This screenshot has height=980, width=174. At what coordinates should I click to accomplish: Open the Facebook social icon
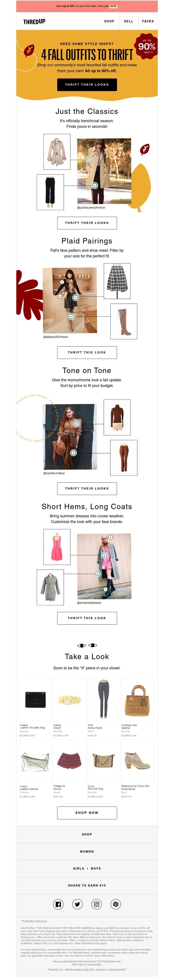click(58, 904)
